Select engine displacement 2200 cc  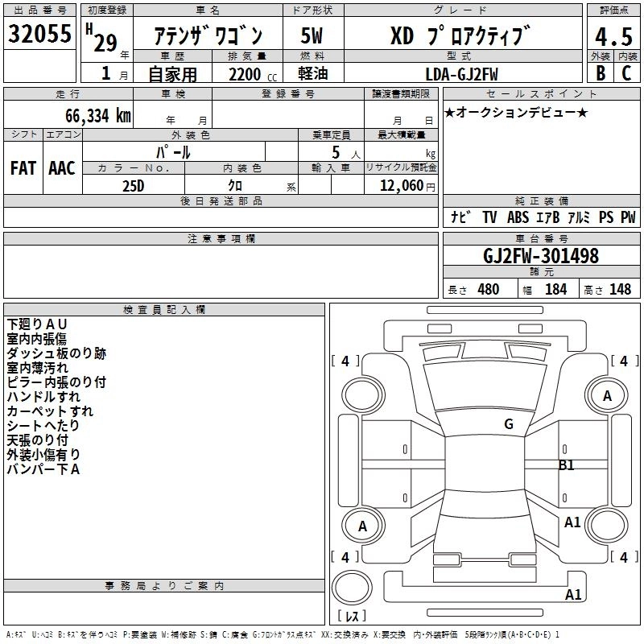pyautogui.click(x=253, y=74)
